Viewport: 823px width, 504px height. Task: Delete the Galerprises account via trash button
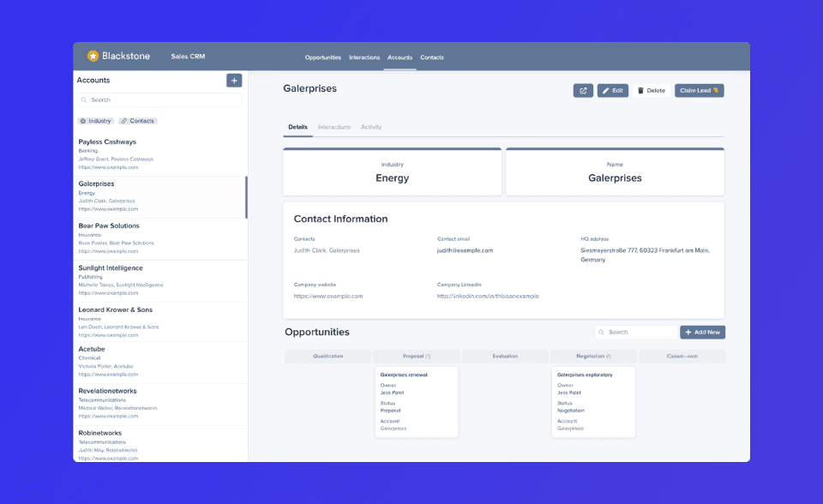651,90
